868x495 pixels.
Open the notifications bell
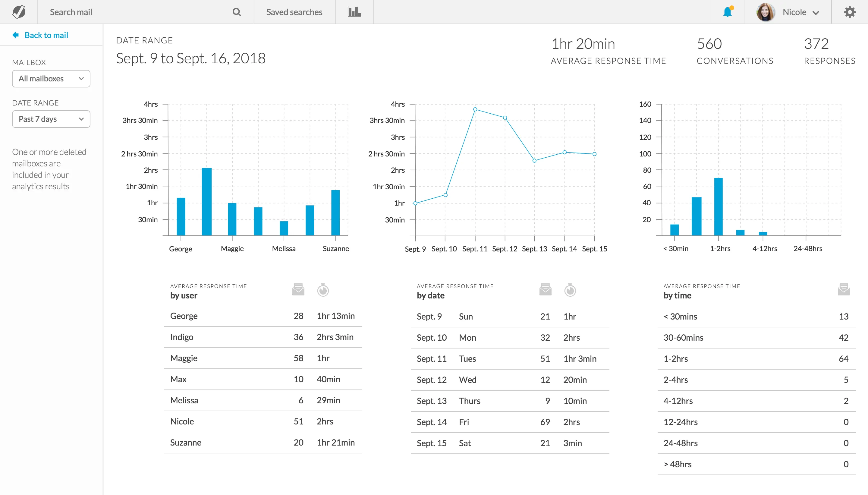(x=727, y=12)
